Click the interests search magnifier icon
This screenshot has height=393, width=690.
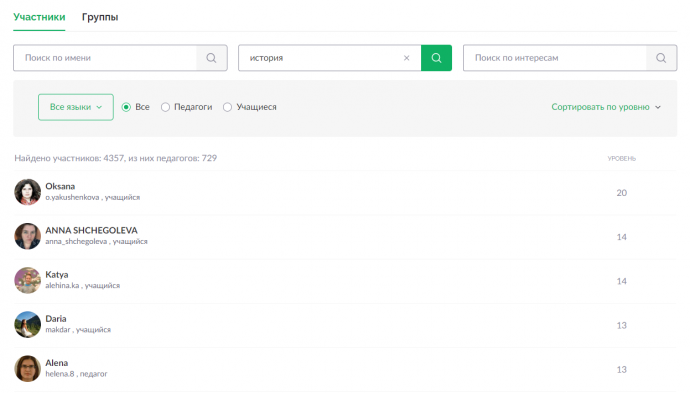tap(661, 58)
